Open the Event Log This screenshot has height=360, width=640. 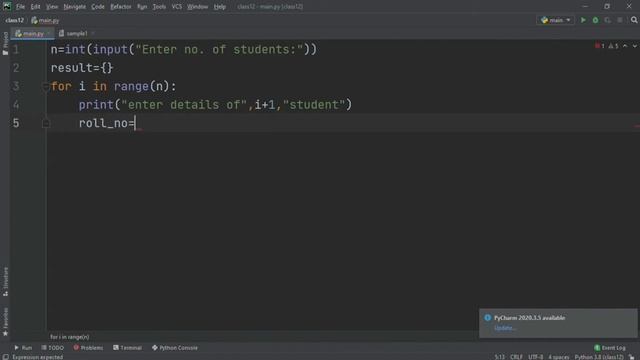[610, 348]
